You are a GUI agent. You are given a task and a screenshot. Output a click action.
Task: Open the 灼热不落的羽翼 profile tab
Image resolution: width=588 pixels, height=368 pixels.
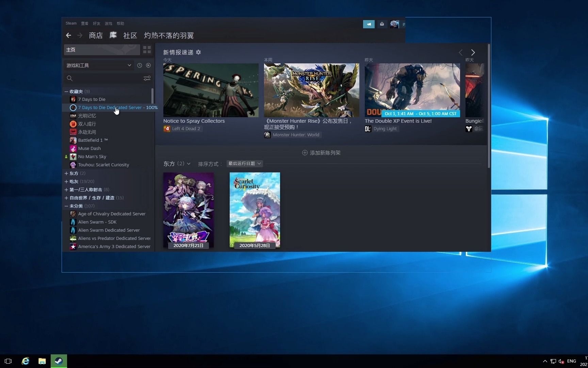[169, 35]
